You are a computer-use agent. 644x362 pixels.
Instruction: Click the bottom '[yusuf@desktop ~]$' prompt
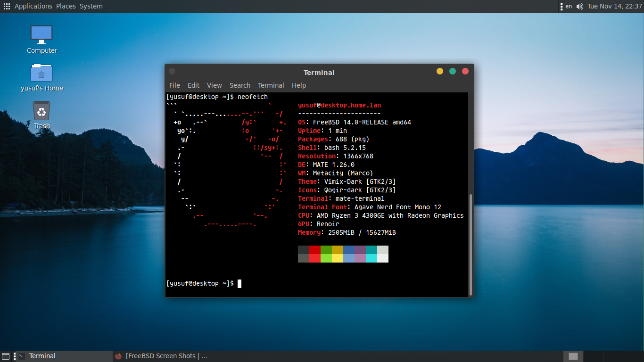pyautogui.click(x=200, y=283)
